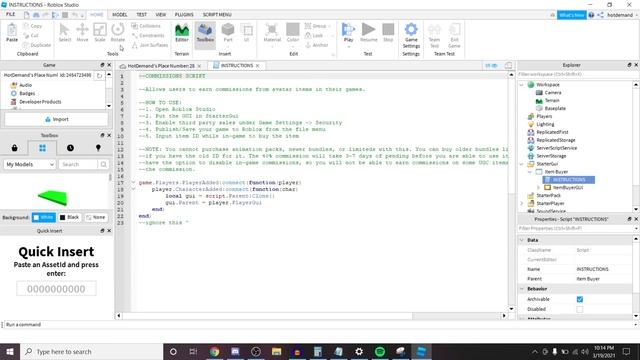Switch to the TEST ribbon tab
Viewport: 640px width, 360px height.
[x=141, y=15]
